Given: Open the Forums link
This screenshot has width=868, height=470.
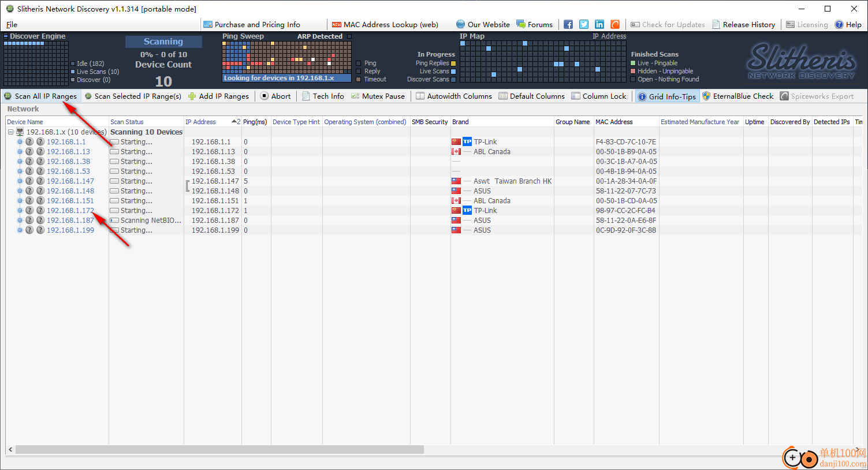Looking at the screenshot, I should (x=534, y=25).
